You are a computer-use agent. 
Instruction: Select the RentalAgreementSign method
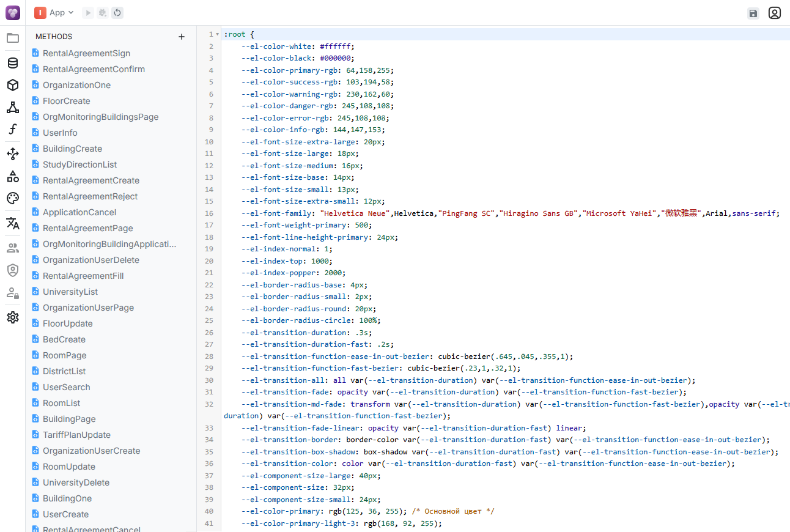click(x=86, y=53)
